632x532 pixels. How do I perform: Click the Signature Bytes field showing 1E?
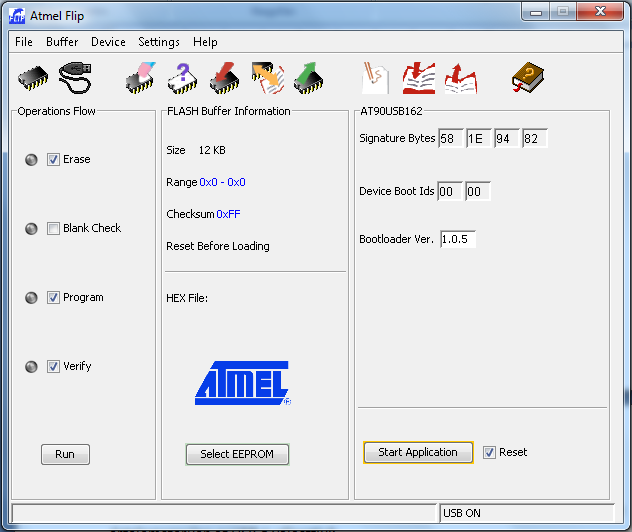click(479, 138)
